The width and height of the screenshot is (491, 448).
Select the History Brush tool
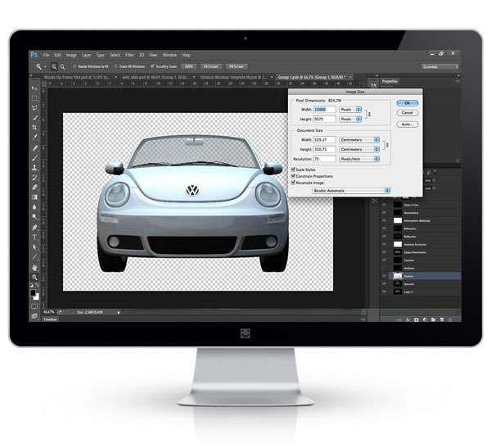(34, 178)
